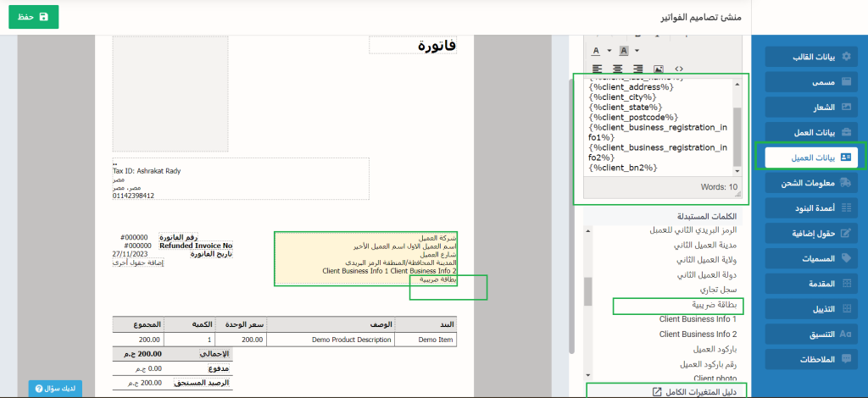
Task: Click the insert image icon in editor
Action: pyautogui.click(x=659, y=69)
